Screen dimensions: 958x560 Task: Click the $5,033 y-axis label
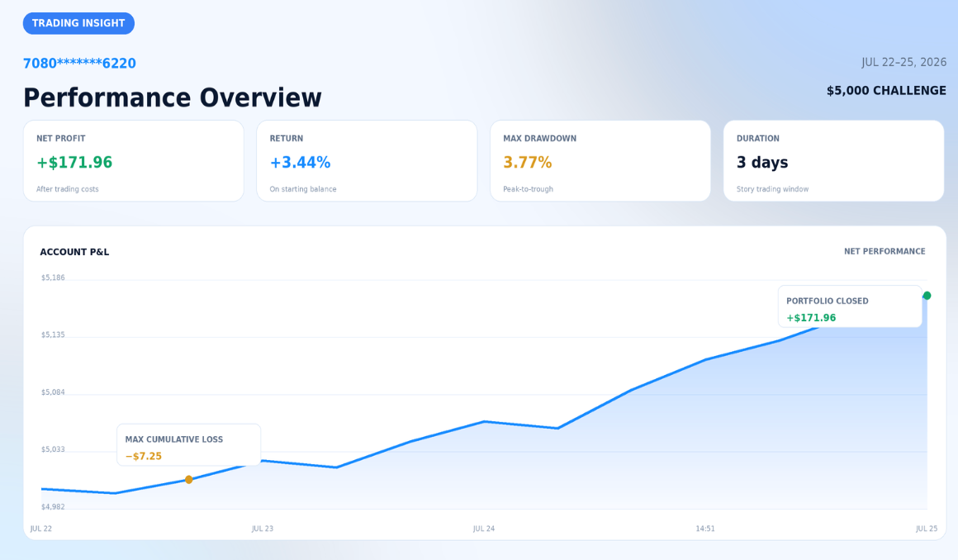point(53,449)
